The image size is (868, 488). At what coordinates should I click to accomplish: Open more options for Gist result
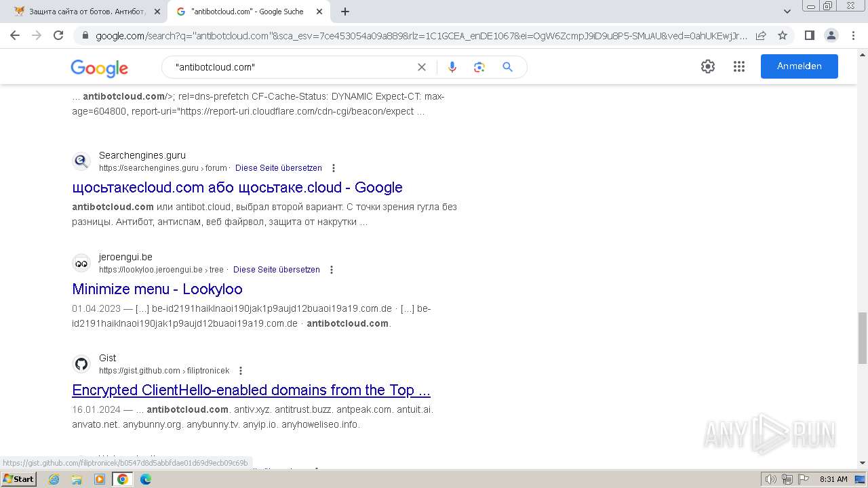pos(240,371)
